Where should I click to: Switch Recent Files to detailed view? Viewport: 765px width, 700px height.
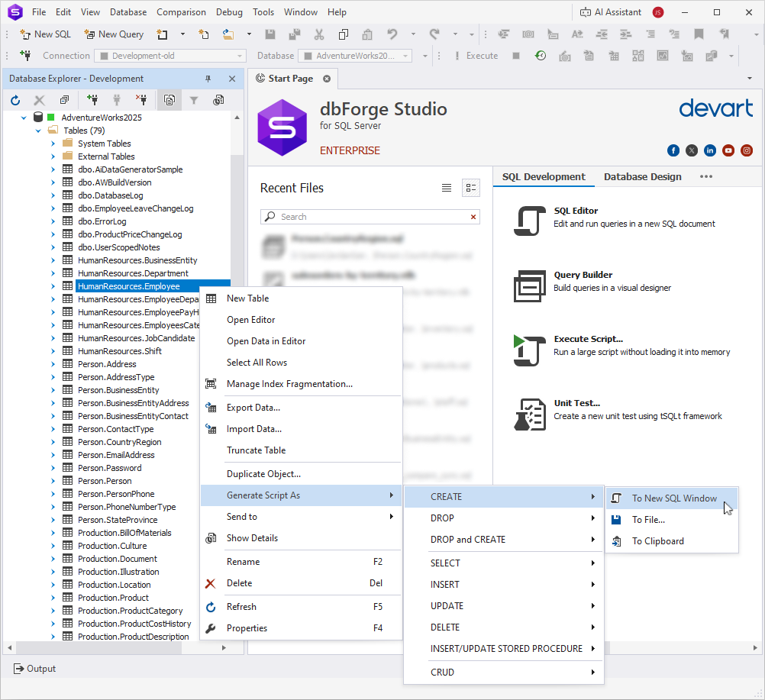[471, 188]
